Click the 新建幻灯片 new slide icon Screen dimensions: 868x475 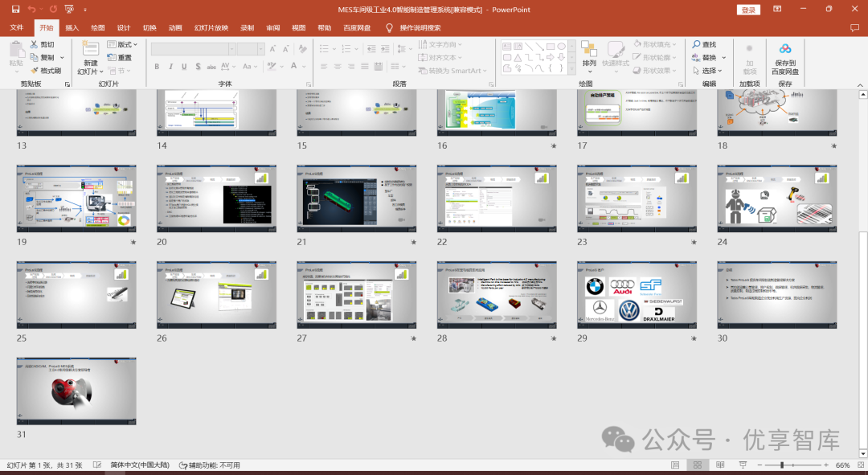(x=90, y=48)
